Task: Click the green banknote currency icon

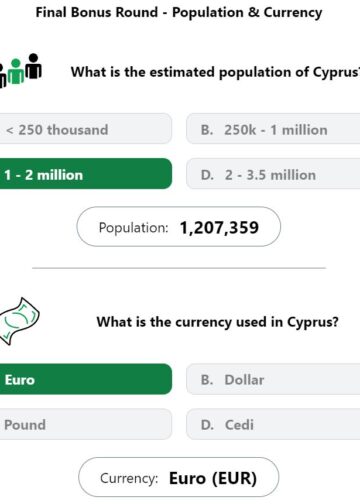Action: [19, 321]
